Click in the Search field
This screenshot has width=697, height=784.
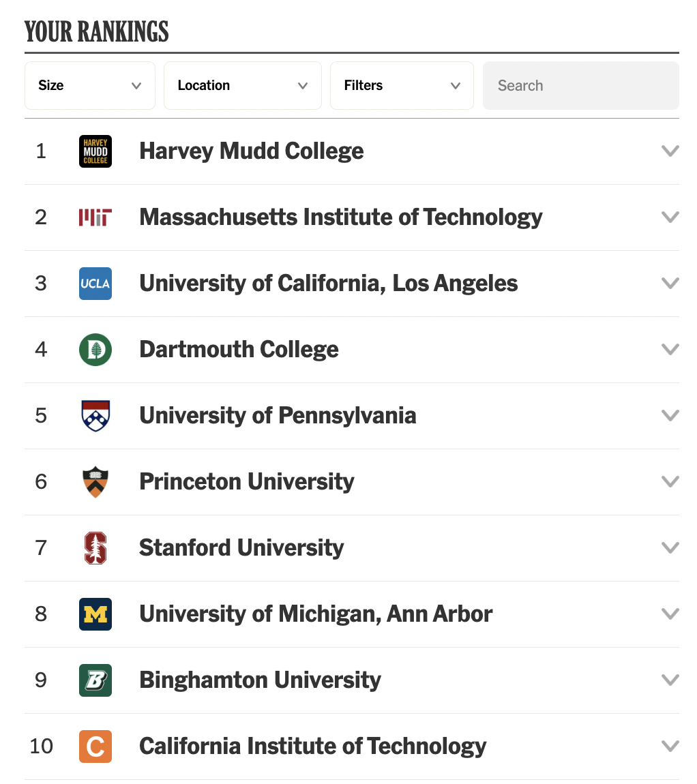[580, 86]
